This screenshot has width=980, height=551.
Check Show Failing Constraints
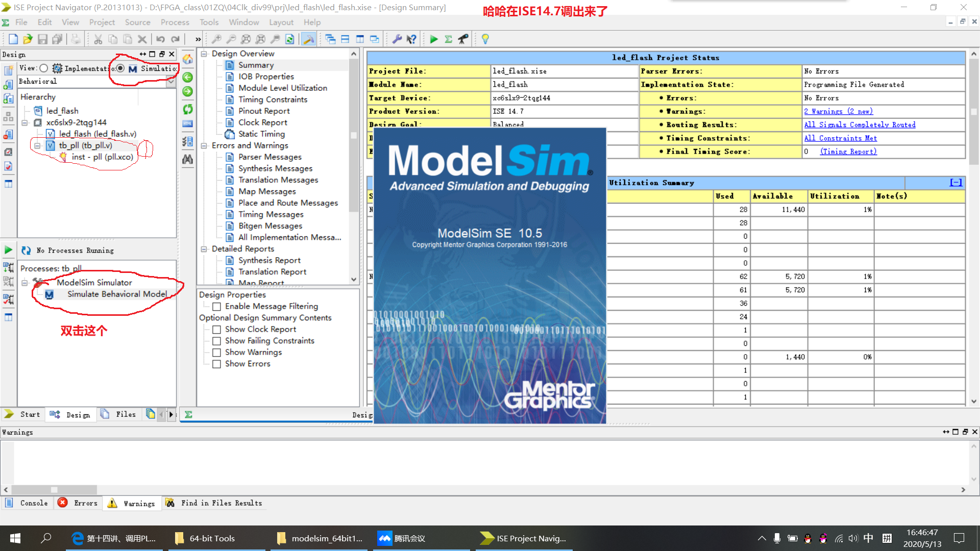216,341
